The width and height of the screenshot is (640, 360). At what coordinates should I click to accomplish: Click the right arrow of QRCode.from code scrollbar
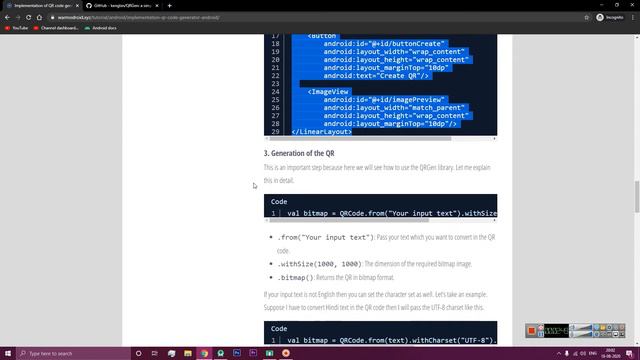(494, 220)
